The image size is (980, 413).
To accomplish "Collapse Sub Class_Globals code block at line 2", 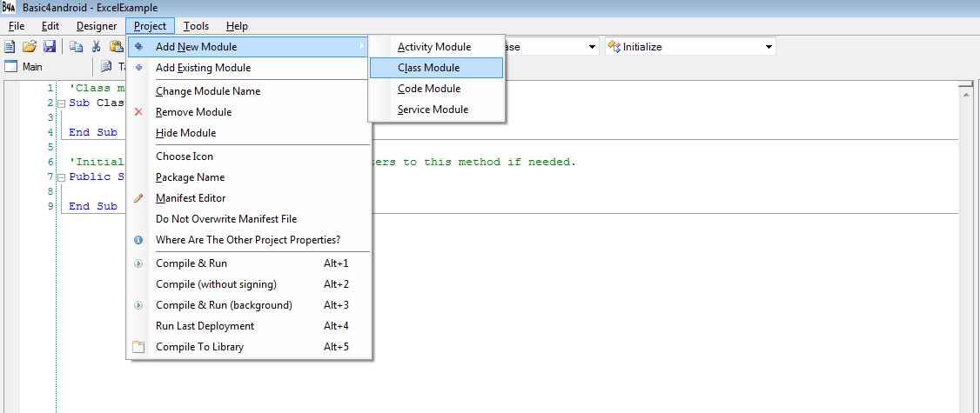I will click(x=61, y=103).
